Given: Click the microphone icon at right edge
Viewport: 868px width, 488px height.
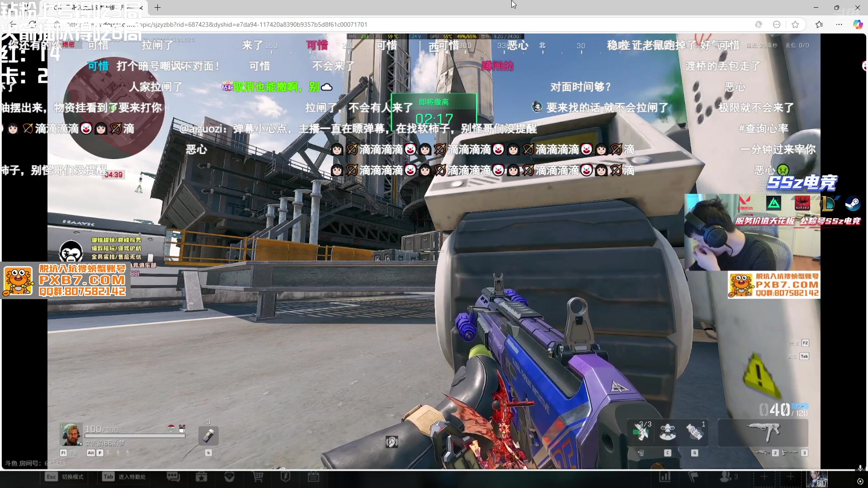Looking at the screenshot, I should coord(860,468).
